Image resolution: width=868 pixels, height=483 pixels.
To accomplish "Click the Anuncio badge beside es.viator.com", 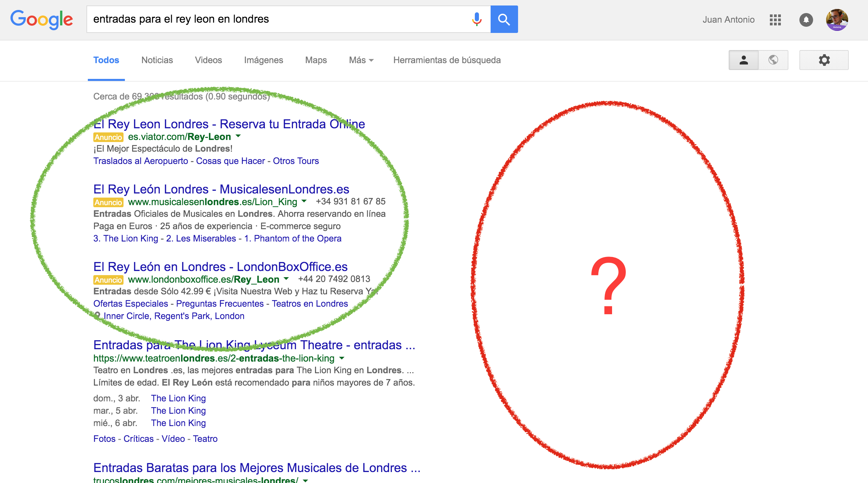I will pos(108,137).
